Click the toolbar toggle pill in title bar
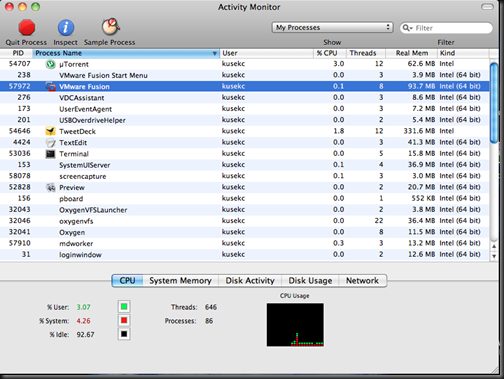This screenshot has height=379, width=504. (487, 7)
